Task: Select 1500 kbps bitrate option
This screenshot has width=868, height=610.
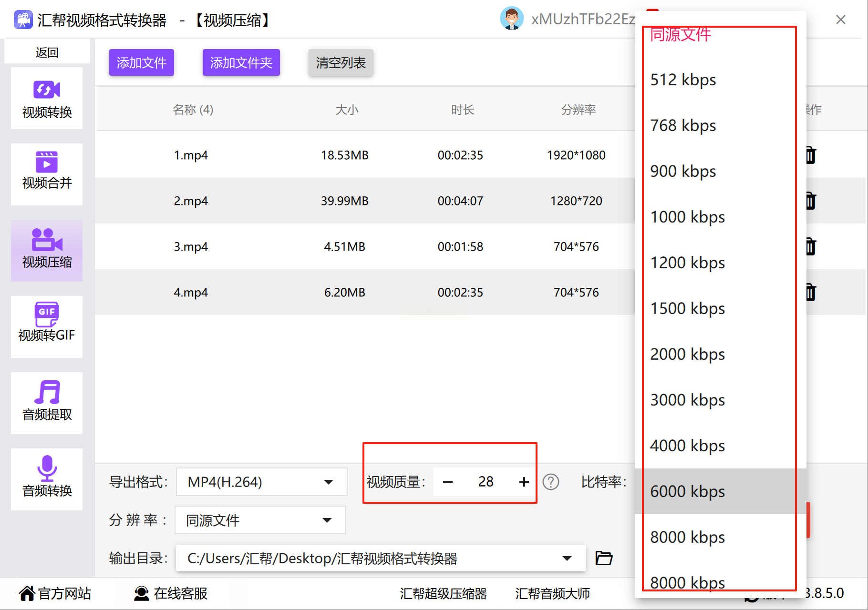Action: 720,308
